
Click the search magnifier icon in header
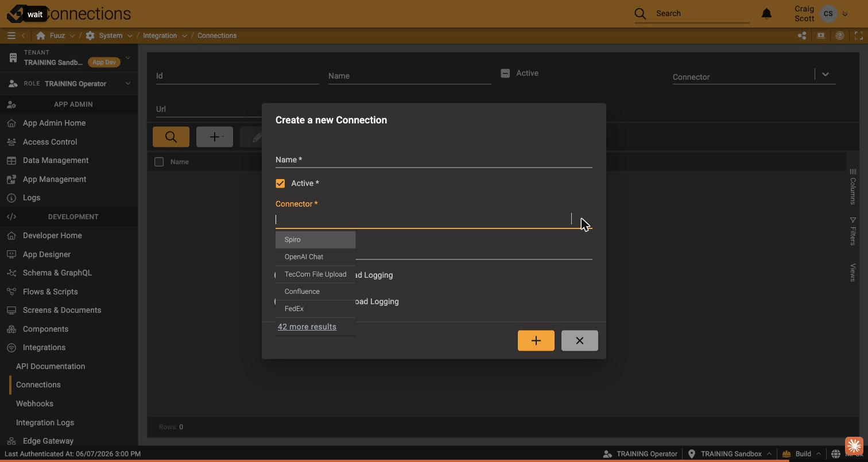(640, 13)
